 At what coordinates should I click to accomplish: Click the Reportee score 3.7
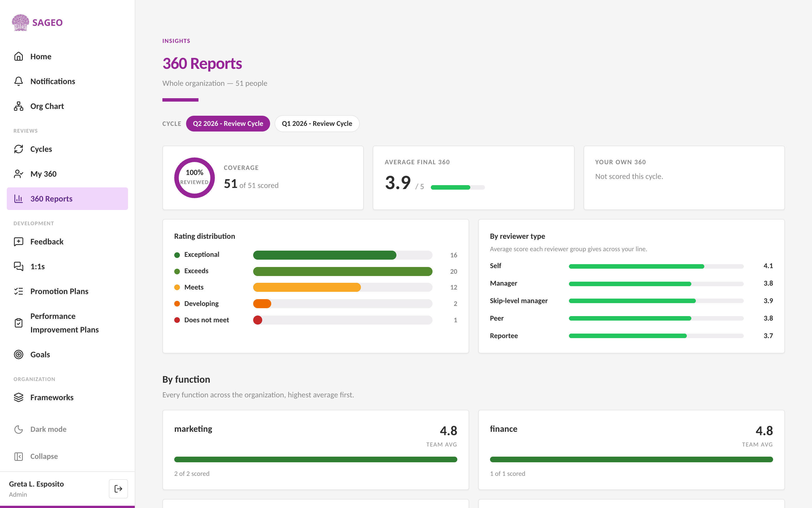(768, 336)
